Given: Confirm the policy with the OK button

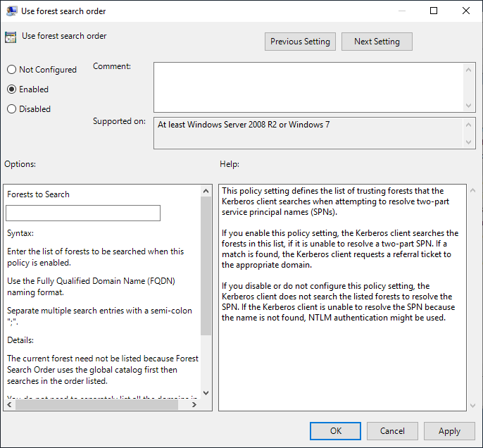Looking at the screenshot, I should (x=336, y=431).
